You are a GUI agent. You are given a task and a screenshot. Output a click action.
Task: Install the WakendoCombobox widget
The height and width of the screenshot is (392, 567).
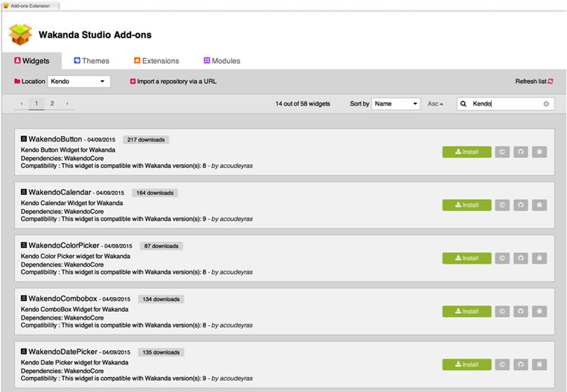466,311
